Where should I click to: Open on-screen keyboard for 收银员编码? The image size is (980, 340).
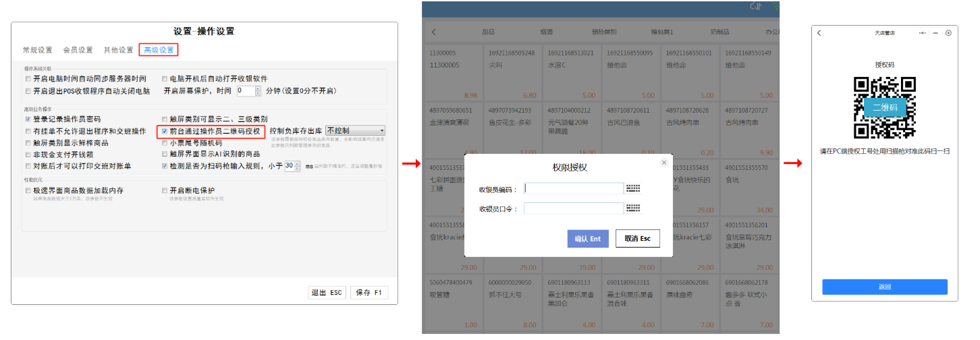click(633, 189)
